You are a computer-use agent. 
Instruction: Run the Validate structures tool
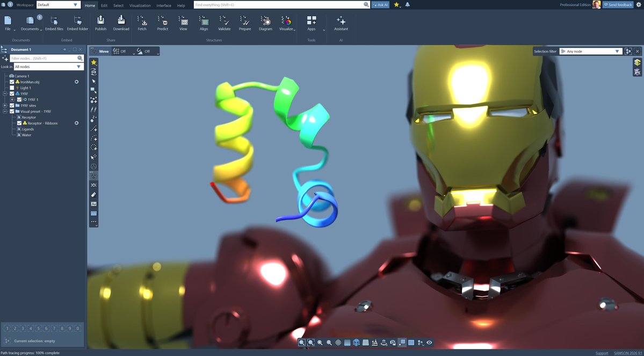pyautogui.click(x=225, y=23)
